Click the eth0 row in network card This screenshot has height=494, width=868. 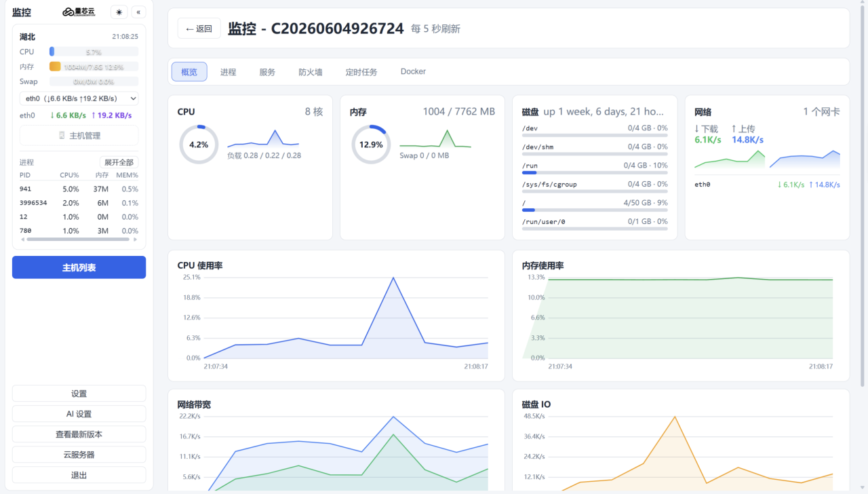[x=767, y=185]
